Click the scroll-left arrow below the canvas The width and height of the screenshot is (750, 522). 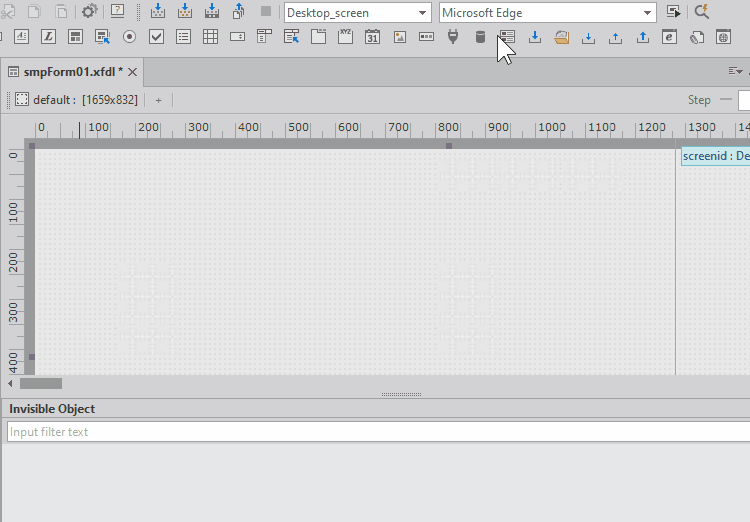click(10, 383)
